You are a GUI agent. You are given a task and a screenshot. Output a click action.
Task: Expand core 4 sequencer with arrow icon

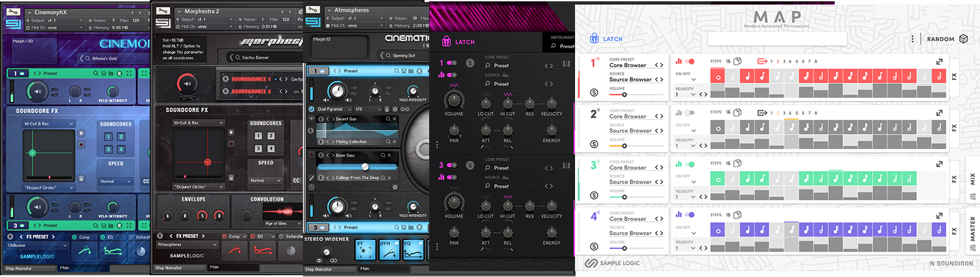(939, 215)
